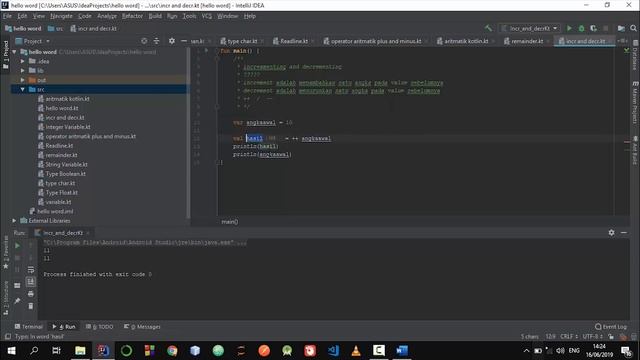The image size is (640, 360).
Task: Click the green inspection checkmark indicator
Action: (627, 50)
